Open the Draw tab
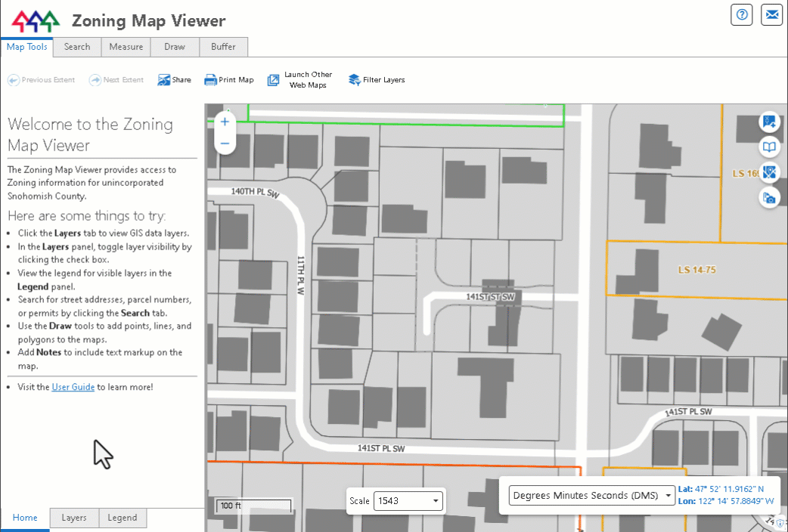This screenshot has width=788, height=532. click(x=175, y=47)
